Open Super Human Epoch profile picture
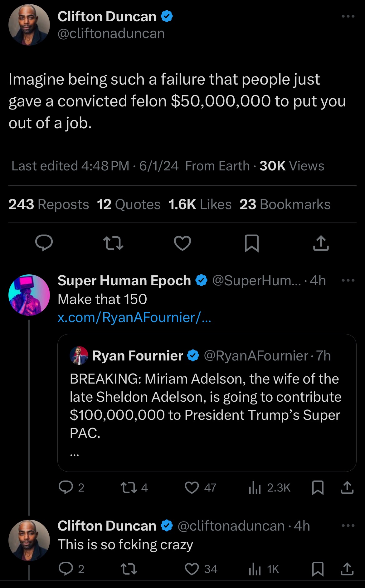The image size is (365, 588). pyautogui.click(x=29, y=295)
